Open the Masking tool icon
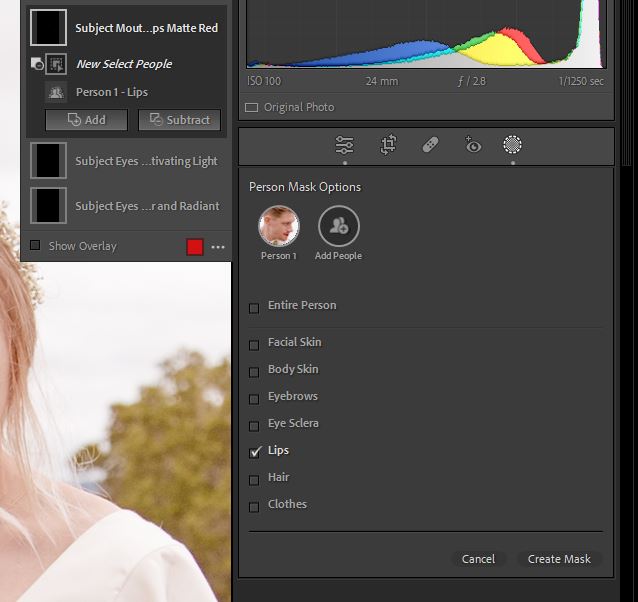The image size is (638, 602). (x=513, y=145)
